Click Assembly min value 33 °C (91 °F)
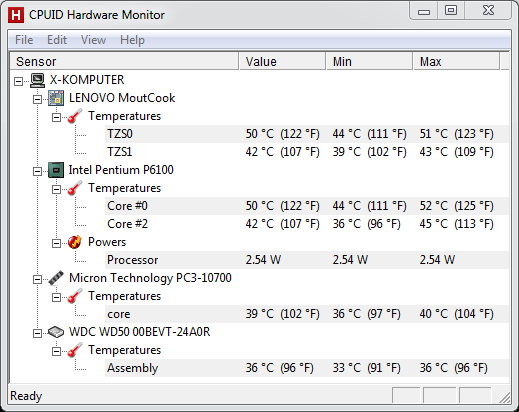Image resolution: width=519 pixels, height=412 pixels. [x=367, y=368]
